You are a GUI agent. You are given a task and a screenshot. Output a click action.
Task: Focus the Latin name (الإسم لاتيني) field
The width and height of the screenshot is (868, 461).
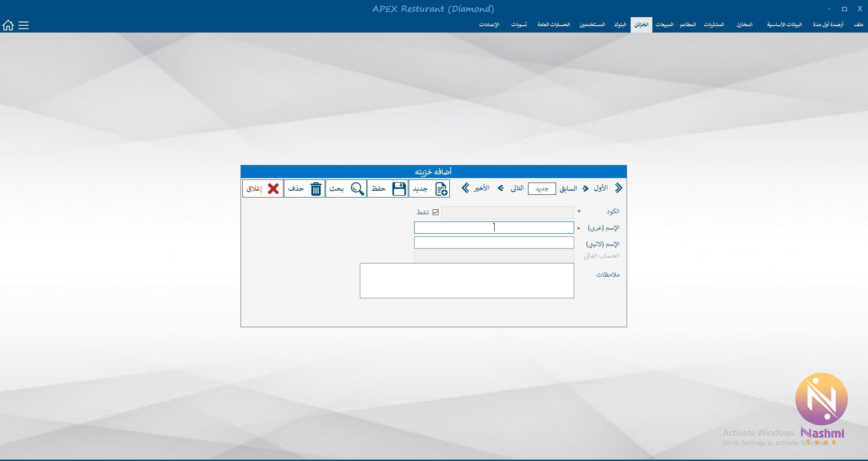point(494,243)
